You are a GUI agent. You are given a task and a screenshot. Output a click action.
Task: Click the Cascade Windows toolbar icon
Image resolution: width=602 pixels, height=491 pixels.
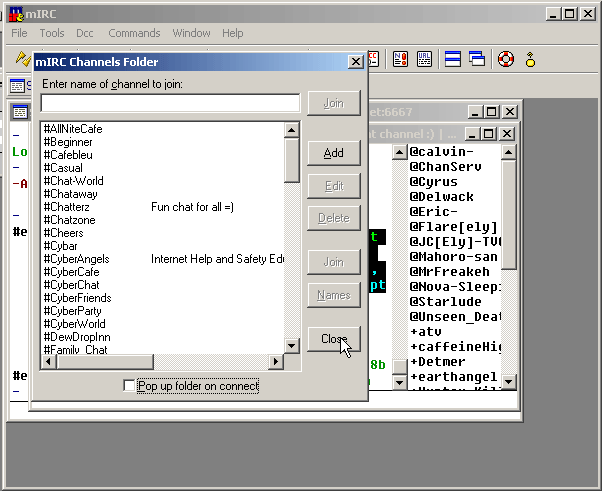pyautogui.click(x=477, y=59)
